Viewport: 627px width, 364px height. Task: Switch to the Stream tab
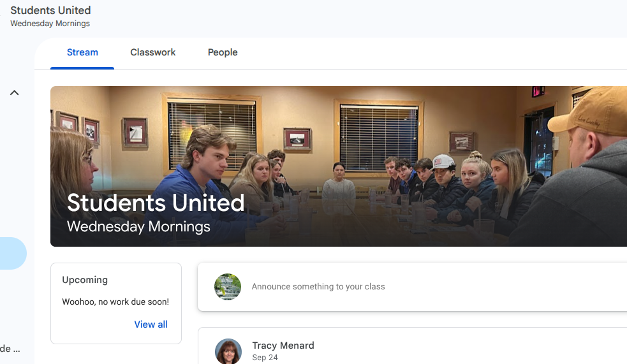[82, 52]
